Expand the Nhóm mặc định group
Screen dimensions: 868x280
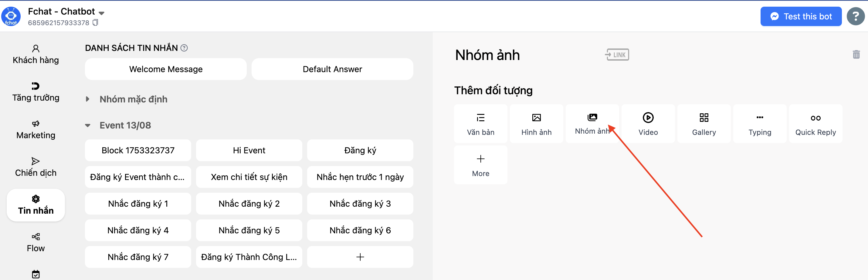click(88, 99)
